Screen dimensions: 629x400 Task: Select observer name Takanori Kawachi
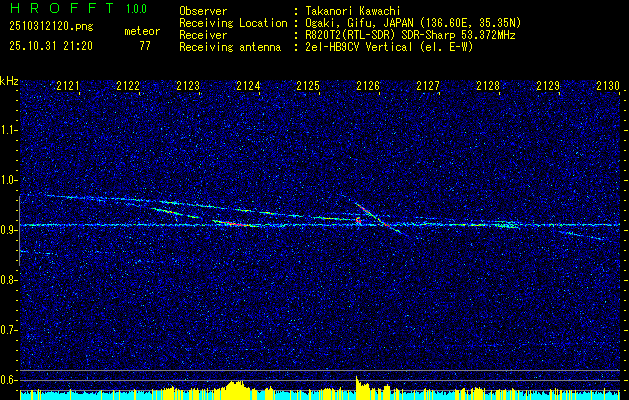coord(352,11)
